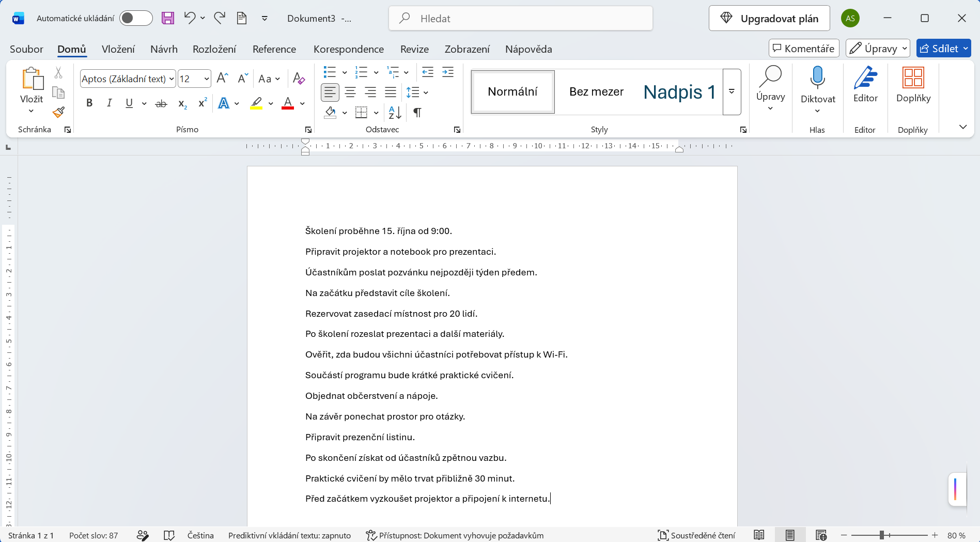
Task: Adjust the zoom slider handle
Action: coord(882,535)
